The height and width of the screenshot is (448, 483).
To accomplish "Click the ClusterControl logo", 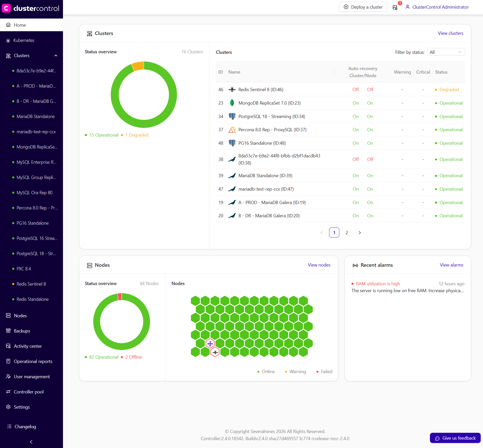I will 30,8.
